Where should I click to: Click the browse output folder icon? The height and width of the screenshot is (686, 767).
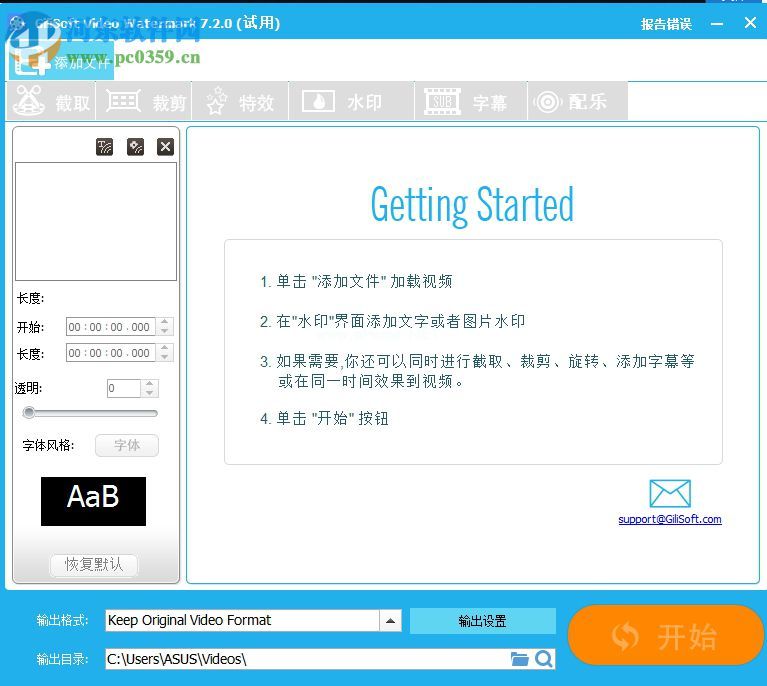tap(519, 659)
